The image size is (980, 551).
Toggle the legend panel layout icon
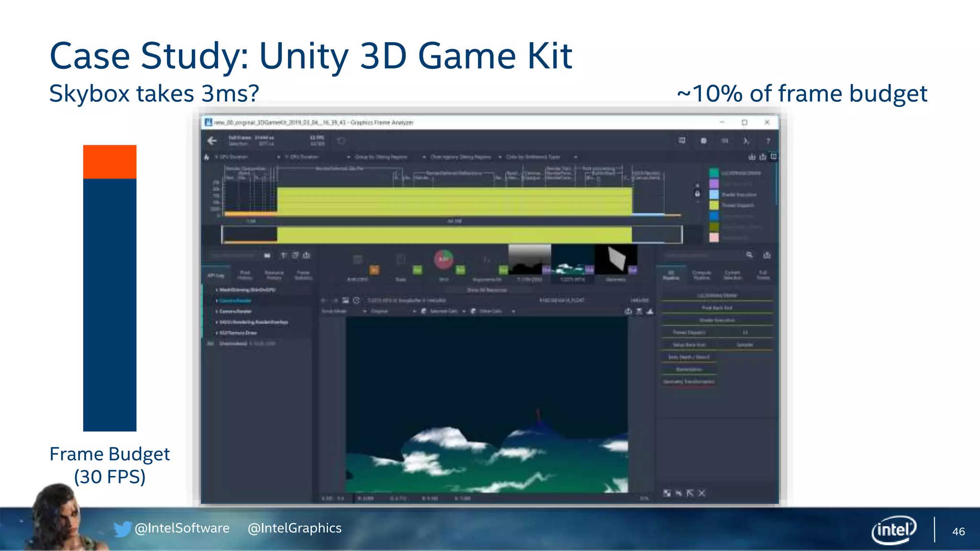click(x=774, y=157)
